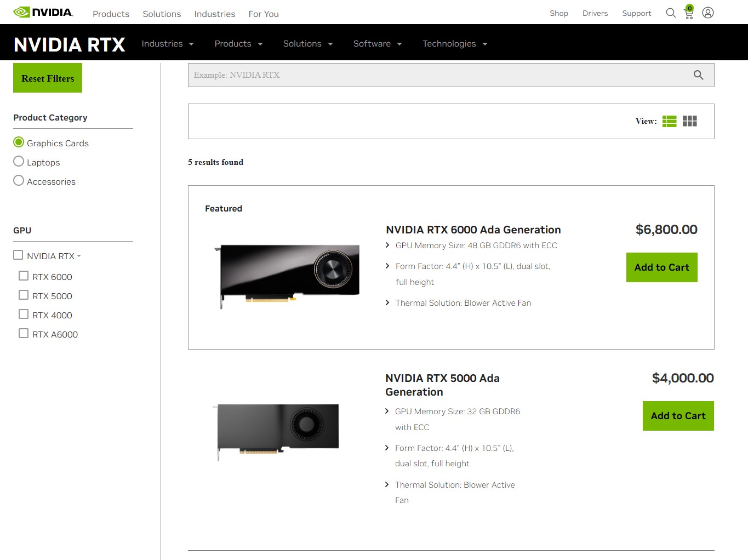Switch to grid view icon
The height and width of the screenshot is (560, 748).
click(x=689, y=121)
